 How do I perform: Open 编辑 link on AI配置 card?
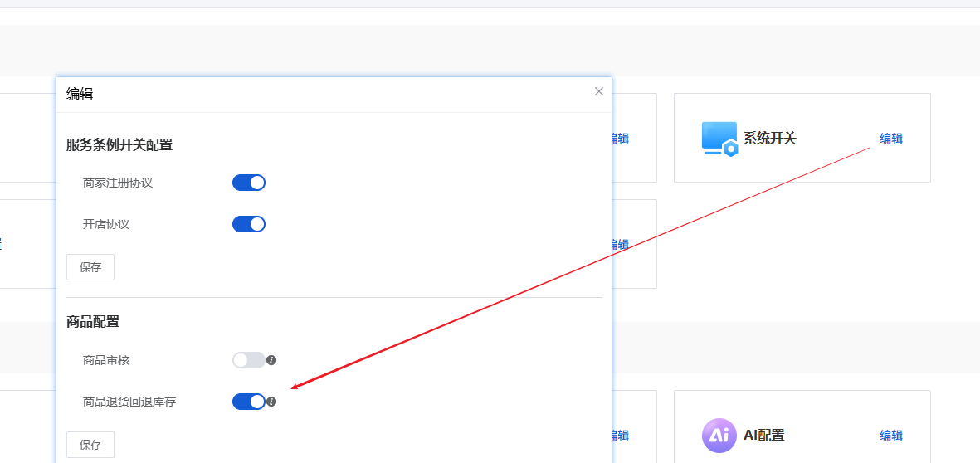pos(891,436)
